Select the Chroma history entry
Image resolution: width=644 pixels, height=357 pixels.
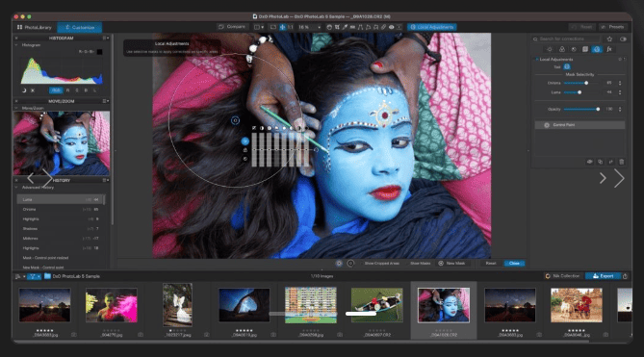click(x=60, y=209)
